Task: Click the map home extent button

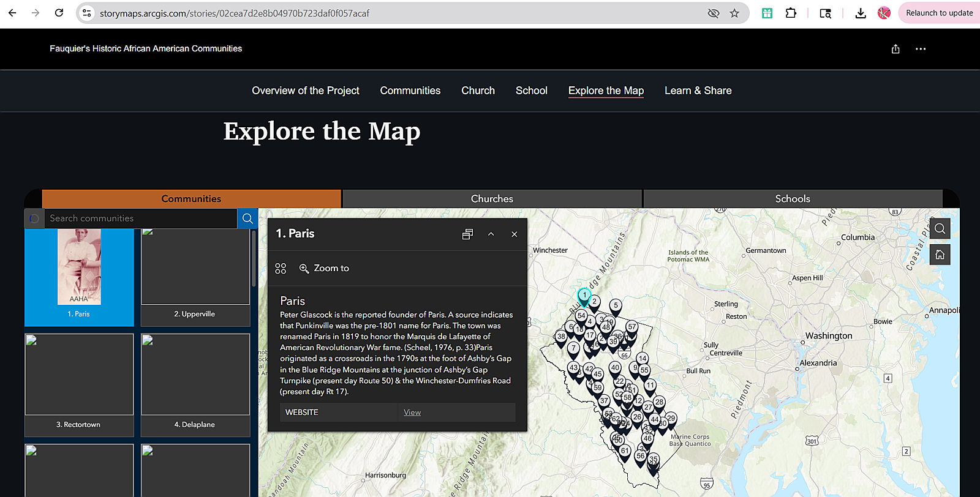Action: click(x=940, y=255)
